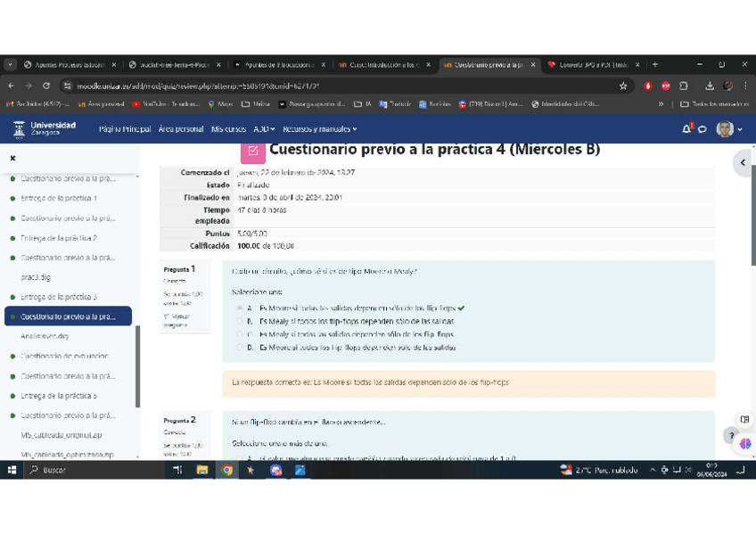Open the pink quiz activity icon
This screenshot has width=756, height=534.
(253, 152)
